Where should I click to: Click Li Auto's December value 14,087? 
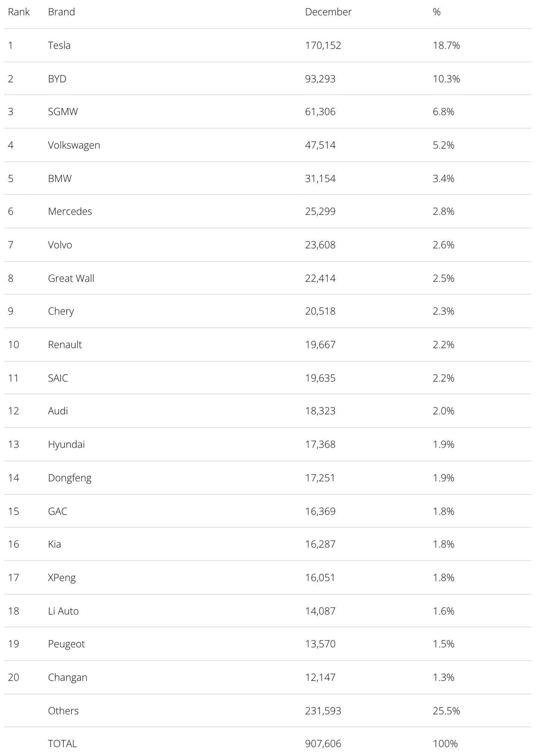pos(320,611)
